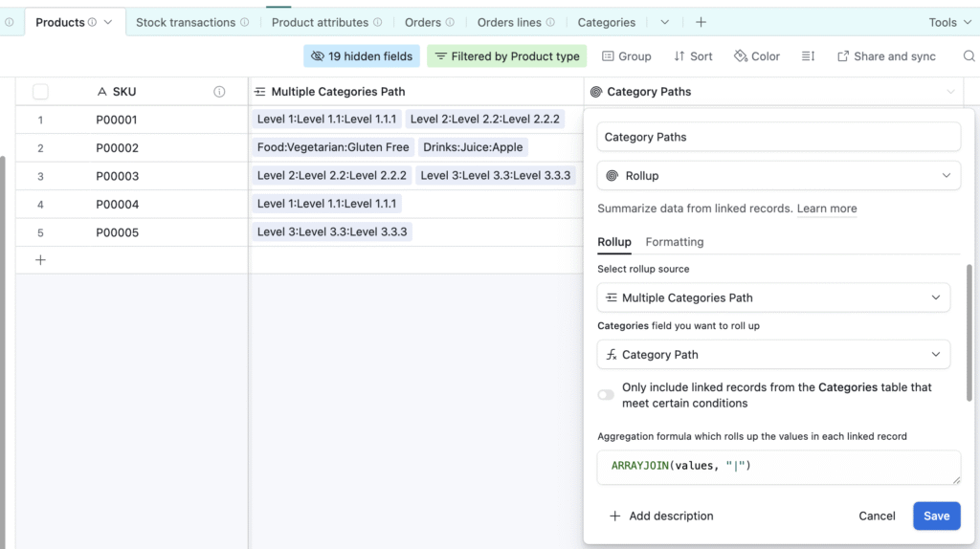The image size is (980, 549).
Task: Click the Category Paths field name input
Action: (x=778, y=137)
